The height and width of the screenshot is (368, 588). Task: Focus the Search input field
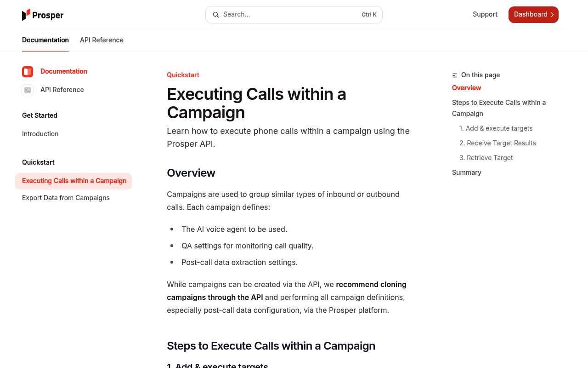pyautogui.click(x=294, y=15)
